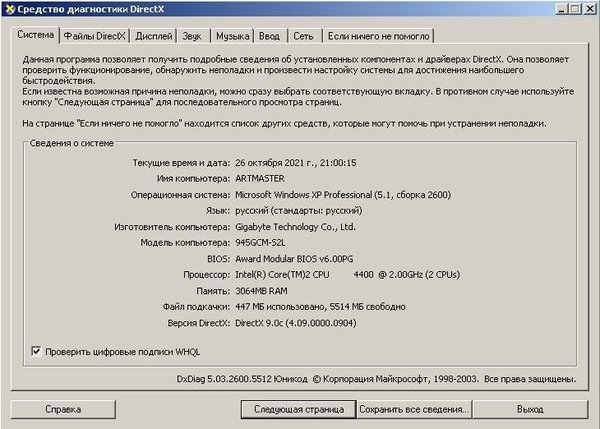Click the Процессор label
Image resolution: width=600 pixels, height=429 pixels.
tap(206, 274)
